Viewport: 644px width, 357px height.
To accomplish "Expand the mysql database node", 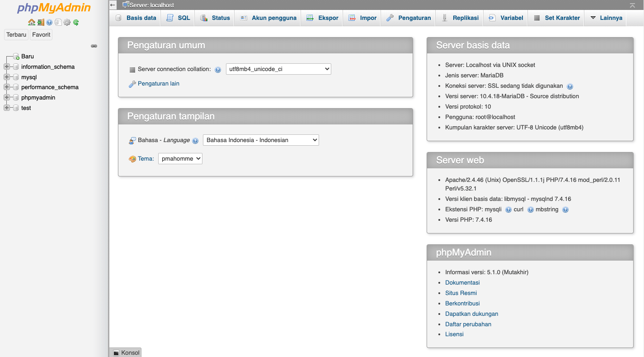I will pyautogui.click(x=6, y=77).
